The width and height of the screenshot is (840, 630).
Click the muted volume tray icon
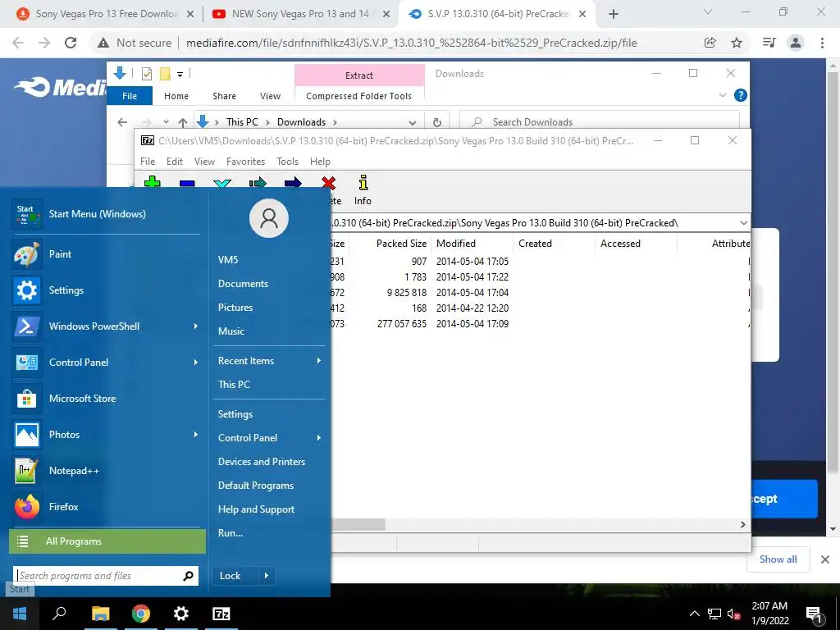point(733,614)
